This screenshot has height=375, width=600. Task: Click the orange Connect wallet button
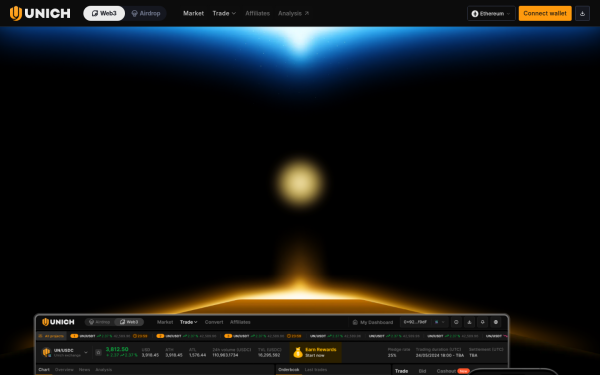point(545,13)
